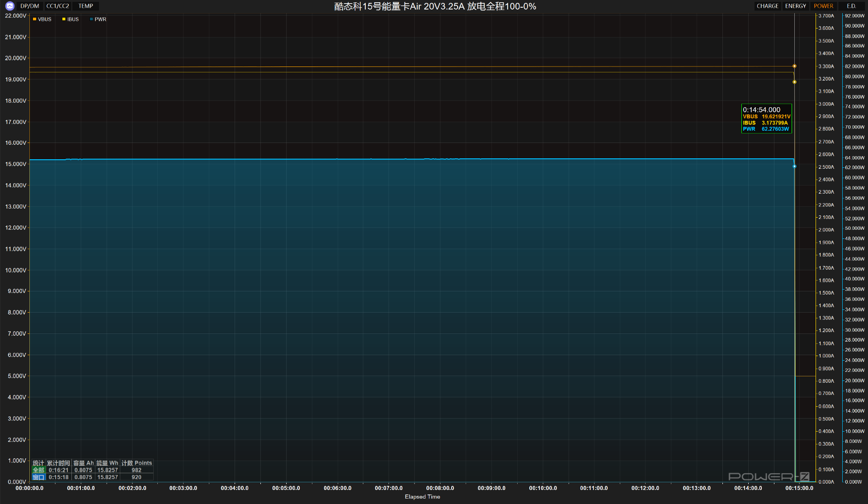
Task: Select the highlighted POWER button
Action: tap(823, 6)
